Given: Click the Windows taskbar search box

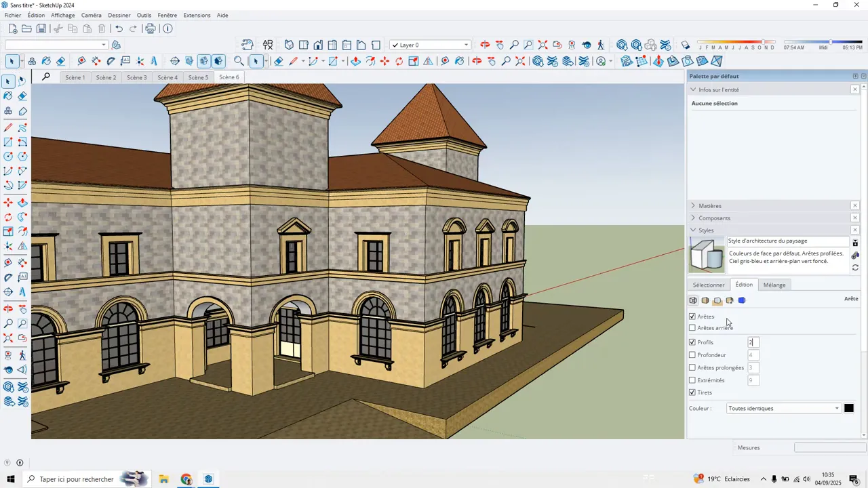Looking at the screenshot, I should point(76,479).
